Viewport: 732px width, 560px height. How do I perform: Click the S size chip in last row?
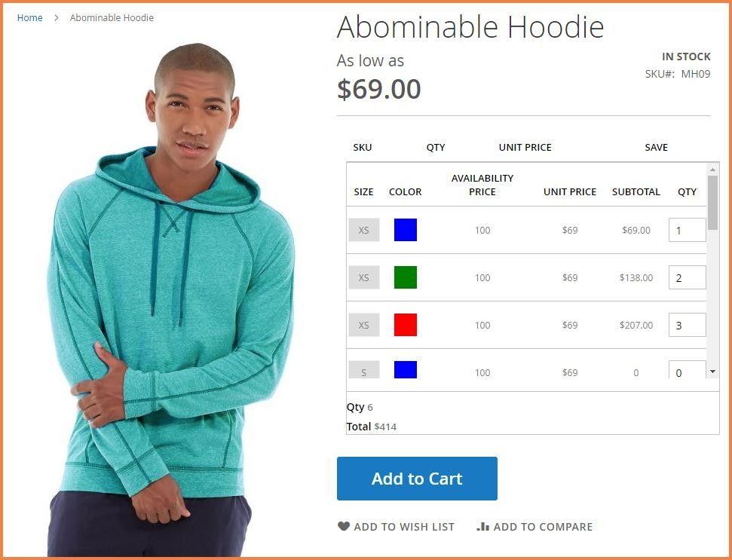coord(363,369)
